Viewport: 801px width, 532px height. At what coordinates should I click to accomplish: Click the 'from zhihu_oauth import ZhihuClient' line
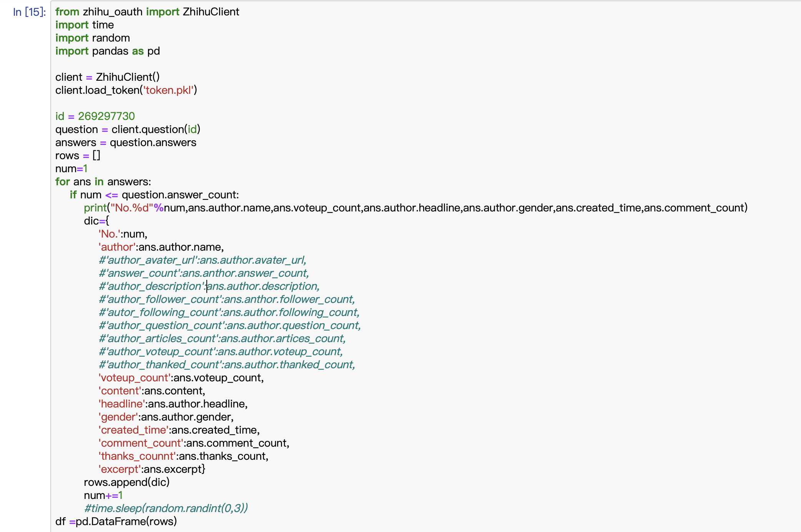147,12
